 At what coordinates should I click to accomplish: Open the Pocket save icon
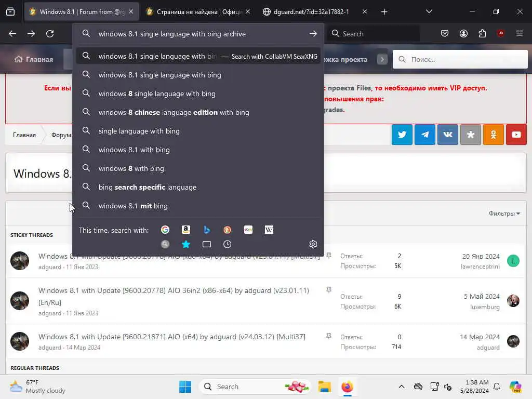click(445, 33)
